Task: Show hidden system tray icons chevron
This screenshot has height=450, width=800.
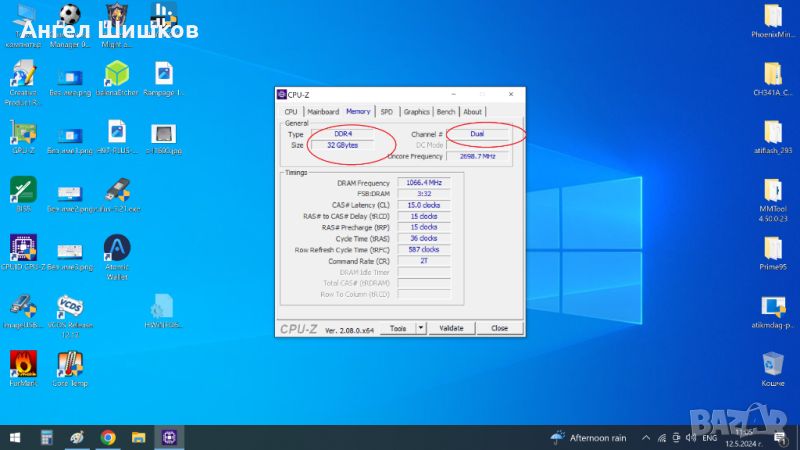Action: point(648,438)
